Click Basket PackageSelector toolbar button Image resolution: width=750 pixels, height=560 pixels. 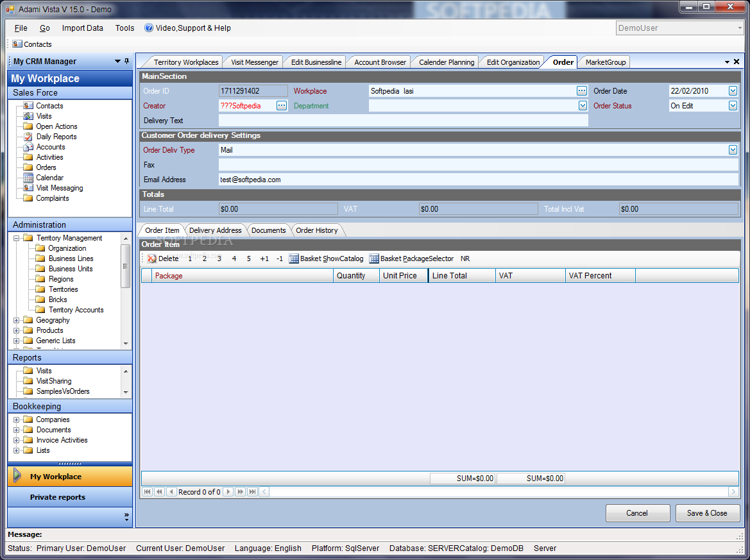(411, 259)
